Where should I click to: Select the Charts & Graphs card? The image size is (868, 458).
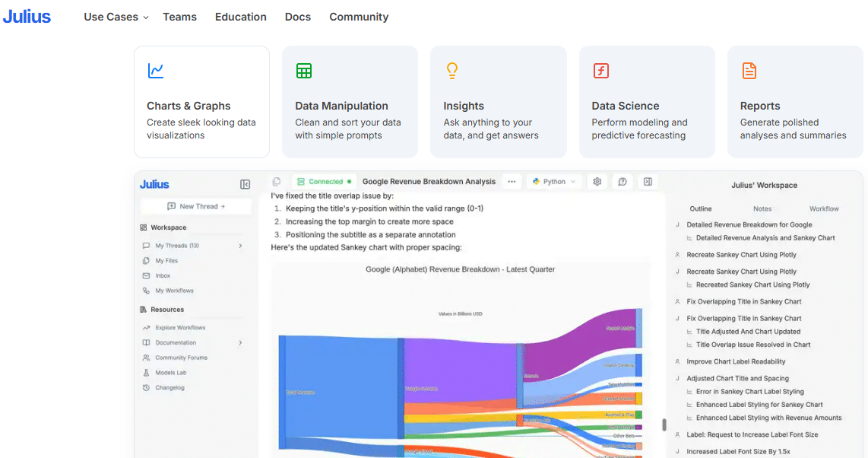(x=201, y=102)
